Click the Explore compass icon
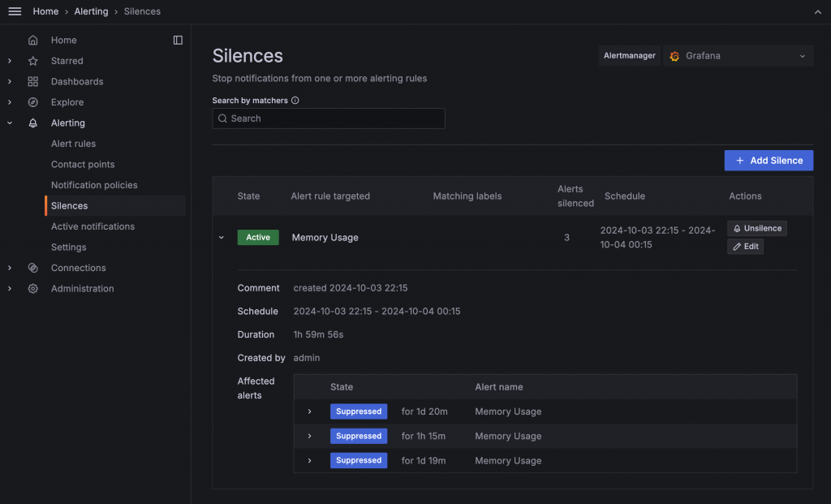Viewport: 831px width, 504px height. pos(33,102)
